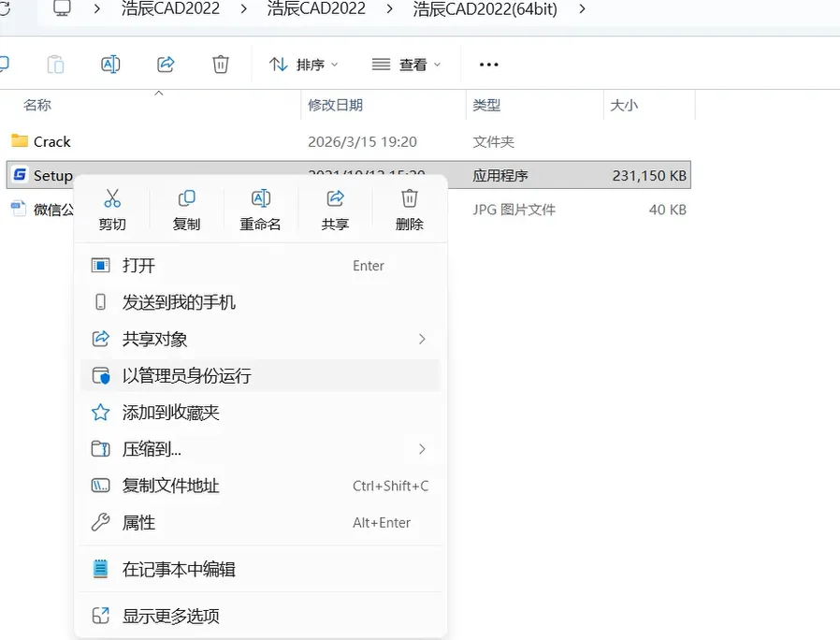Click the Crack folder icon
The height and width of the screenshot is (640, 840).
point(20,140)
